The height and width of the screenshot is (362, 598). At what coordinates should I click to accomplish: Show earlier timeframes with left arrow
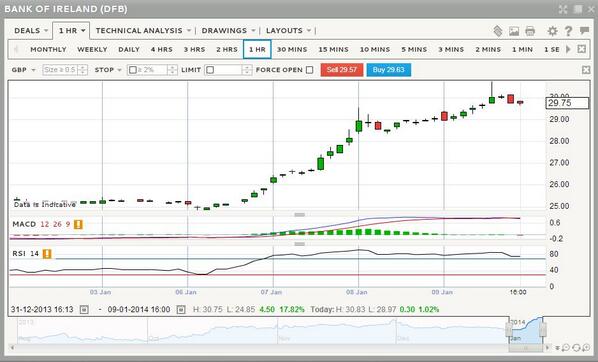point(16,49)
